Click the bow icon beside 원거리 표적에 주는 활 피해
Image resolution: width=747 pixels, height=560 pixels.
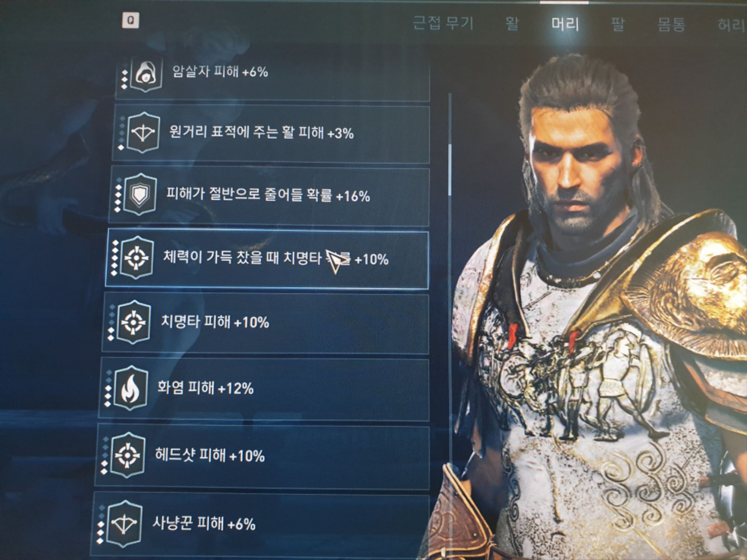[143, 133]
